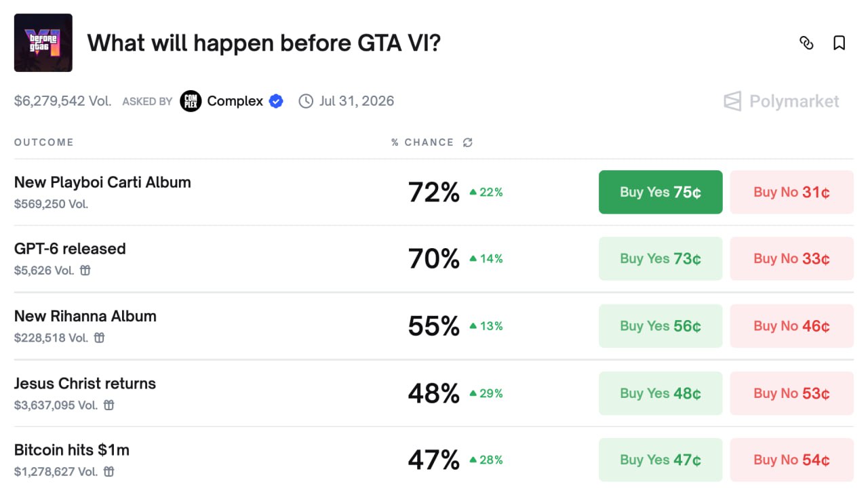Image resolution: width=868 pixels, height=499 pixels.
Task: Click the gift icon under Jesus Christ returns
Action: 108,405
